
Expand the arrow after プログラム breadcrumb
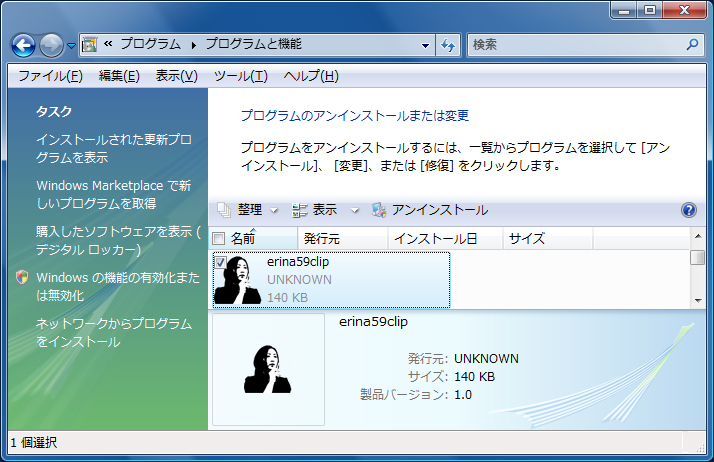tap(194, 45)
